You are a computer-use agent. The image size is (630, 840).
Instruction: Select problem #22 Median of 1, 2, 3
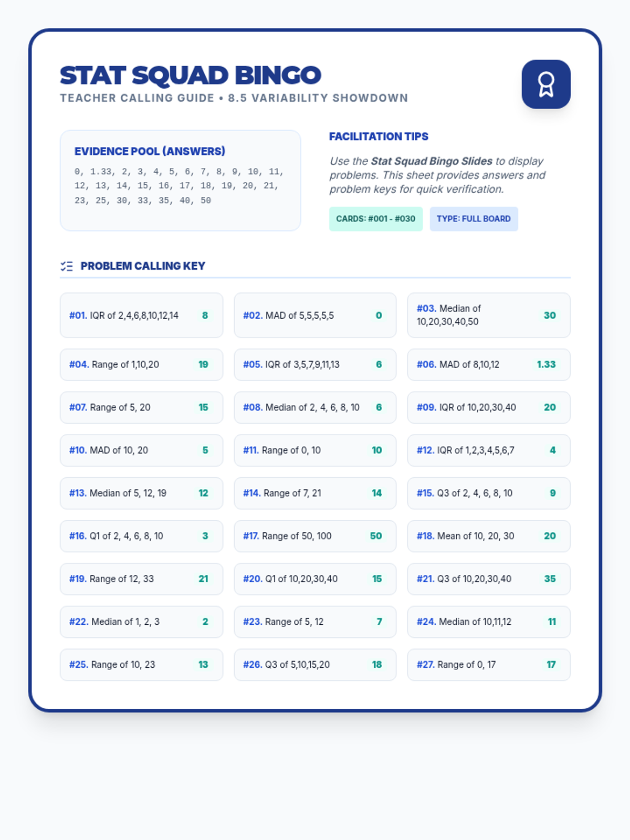click(141, 622)
